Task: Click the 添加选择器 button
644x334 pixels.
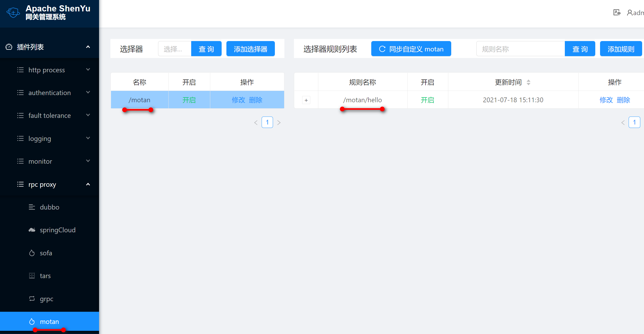Action: point(250,49)
